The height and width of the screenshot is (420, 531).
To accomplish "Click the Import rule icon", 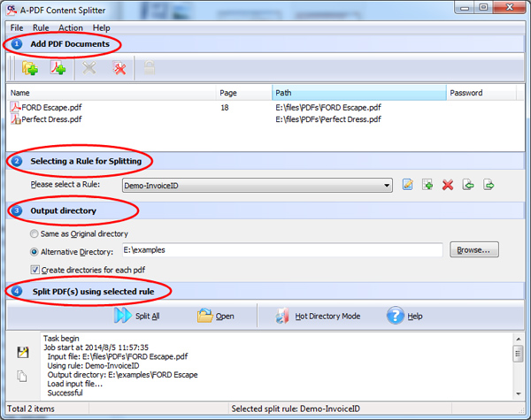I will click(x=468, y=185).
